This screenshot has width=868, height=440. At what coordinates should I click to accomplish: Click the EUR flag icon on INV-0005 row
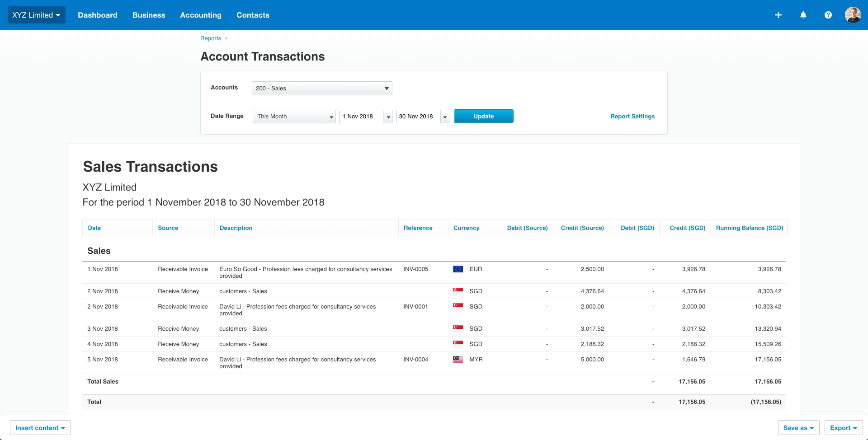(x=458, y=269)
